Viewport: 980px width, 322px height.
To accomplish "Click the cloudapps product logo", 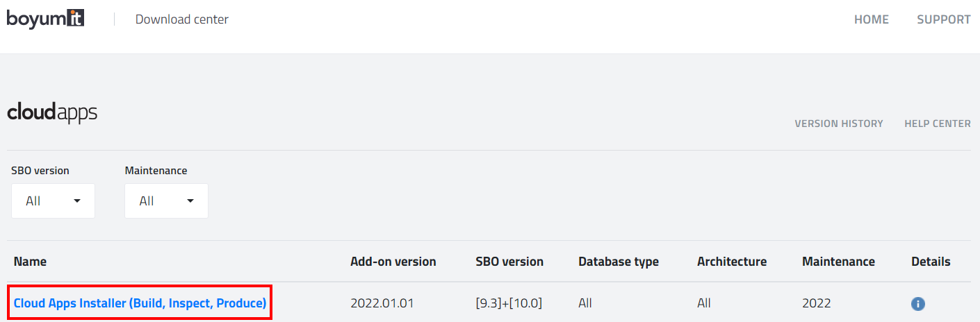I will coord(52,112).
